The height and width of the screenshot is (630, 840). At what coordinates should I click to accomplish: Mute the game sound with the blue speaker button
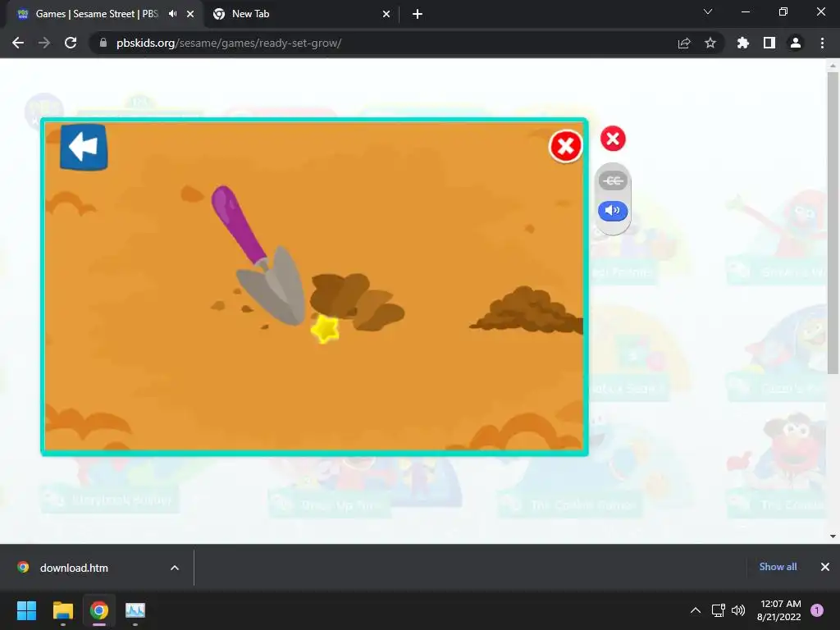[613, 211]
